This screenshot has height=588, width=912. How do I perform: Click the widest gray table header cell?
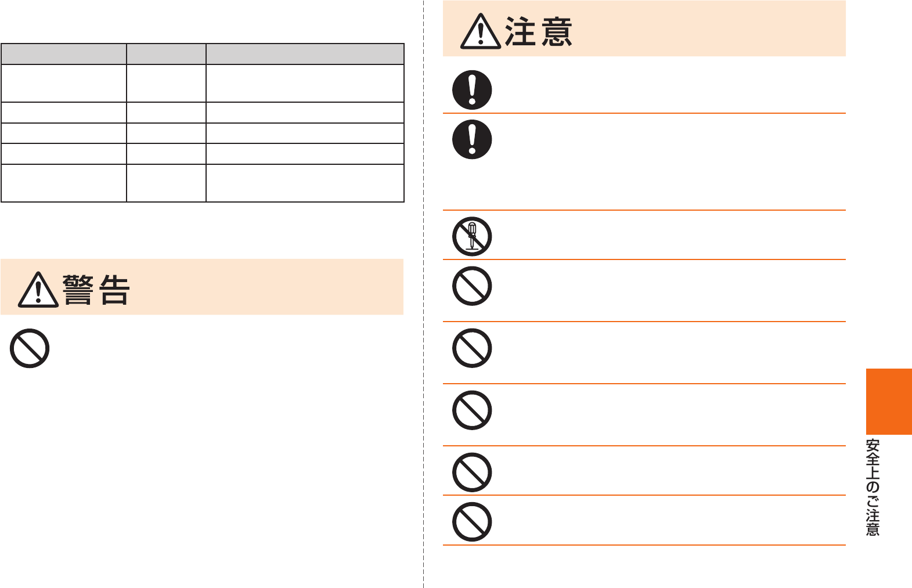click(305, 53)
